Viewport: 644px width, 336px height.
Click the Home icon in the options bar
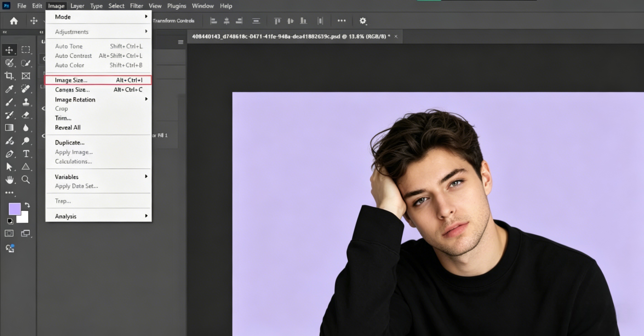tap(14, 21)
